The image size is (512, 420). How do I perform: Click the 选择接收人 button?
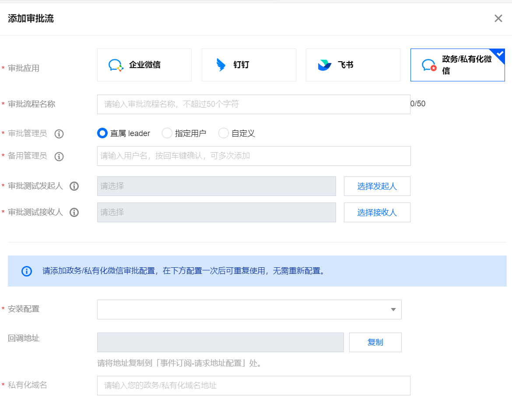(377, 213)
